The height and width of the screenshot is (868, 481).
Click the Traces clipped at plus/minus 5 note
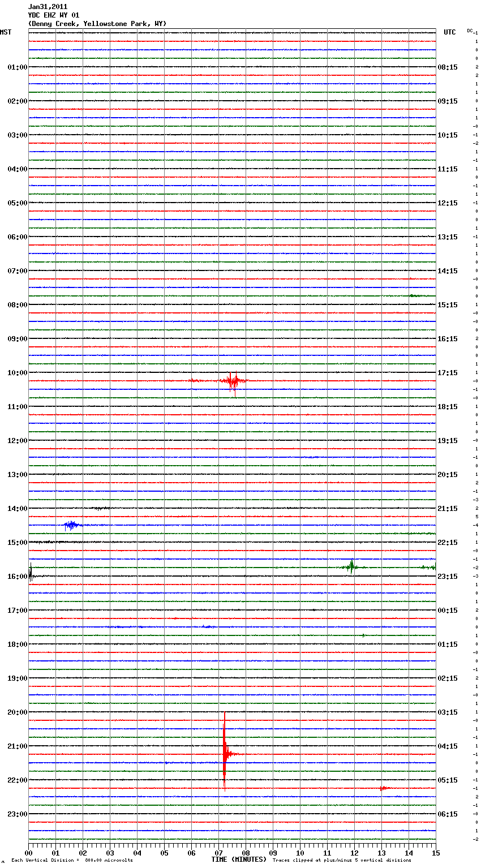click(x=342, y=861)
